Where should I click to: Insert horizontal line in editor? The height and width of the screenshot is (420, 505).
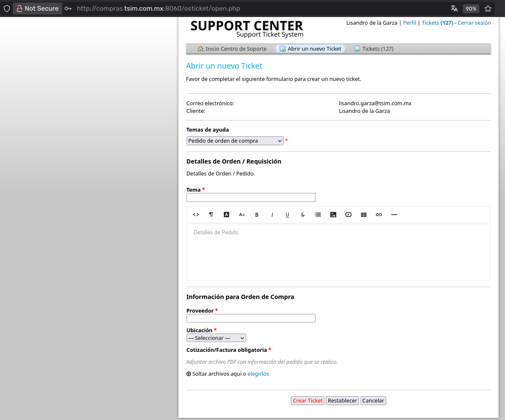tap(394, 215)
